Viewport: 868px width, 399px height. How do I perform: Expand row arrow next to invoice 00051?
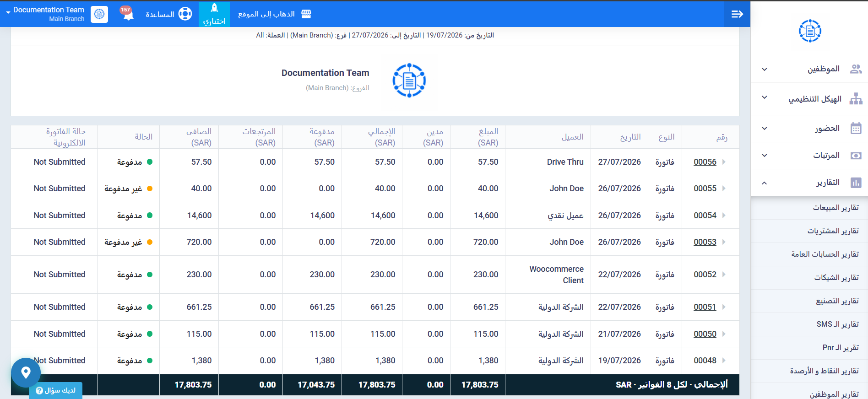pyautogui.click(x=724, y=307)
